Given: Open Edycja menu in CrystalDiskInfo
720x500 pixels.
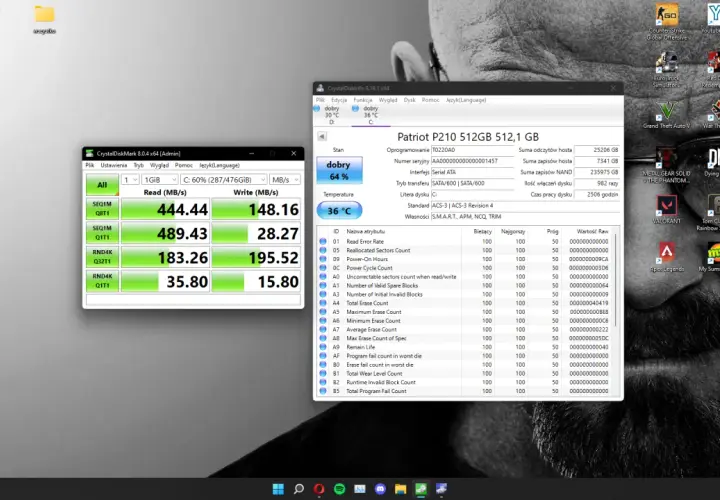Looking at the screenshot, I should pos(339,100).
